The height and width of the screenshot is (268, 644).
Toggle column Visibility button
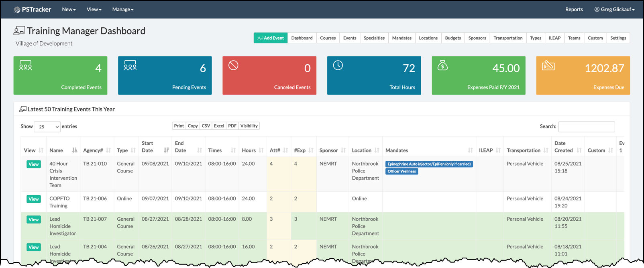[249, 126]
